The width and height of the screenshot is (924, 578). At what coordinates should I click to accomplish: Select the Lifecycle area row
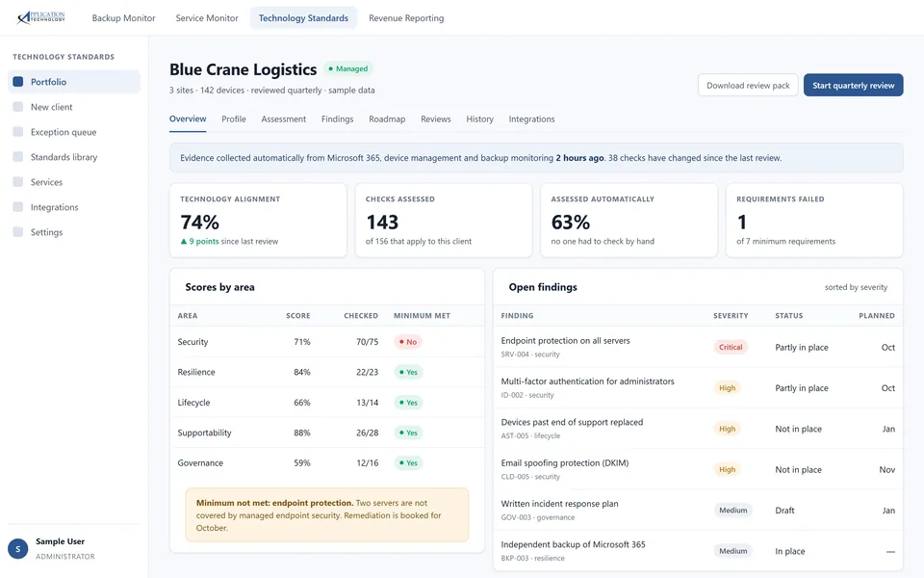click(x=327, y=403)
